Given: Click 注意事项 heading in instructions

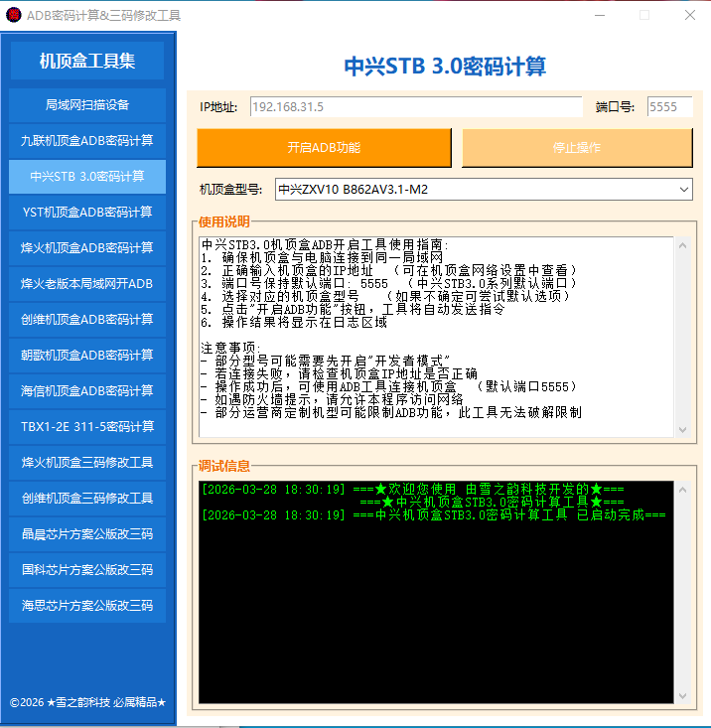Looking at the screenshot, I should pos(230,348).
